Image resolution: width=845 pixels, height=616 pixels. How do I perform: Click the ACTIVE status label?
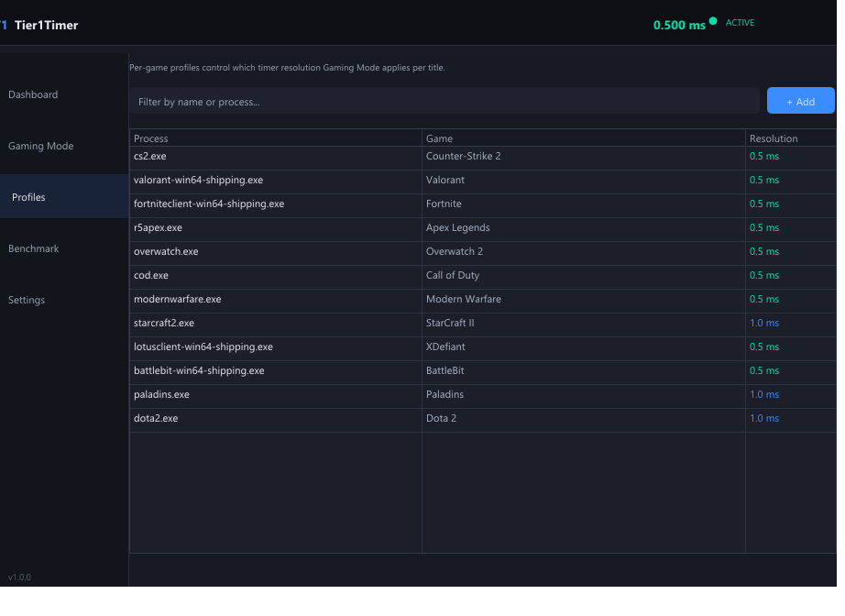740,23
